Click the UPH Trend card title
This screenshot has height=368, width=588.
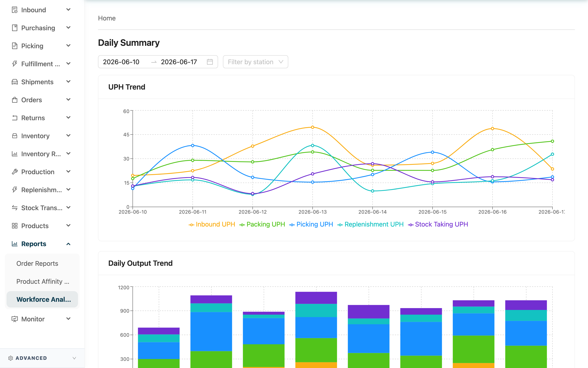point(127,87)
